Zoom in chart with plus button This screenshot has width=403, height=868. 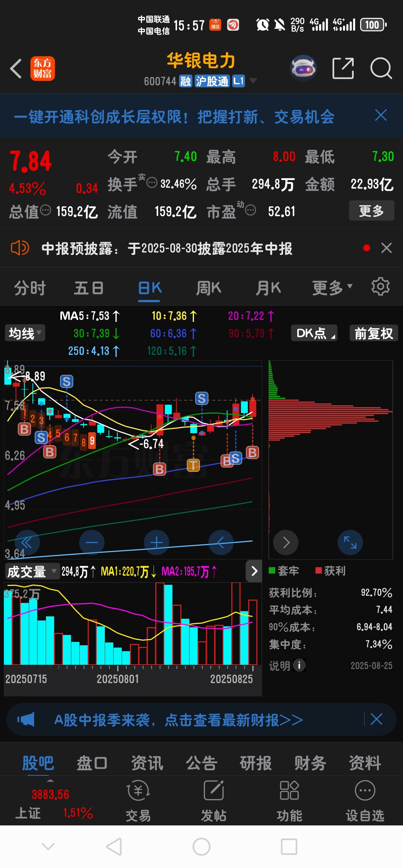tap(156, 543)
